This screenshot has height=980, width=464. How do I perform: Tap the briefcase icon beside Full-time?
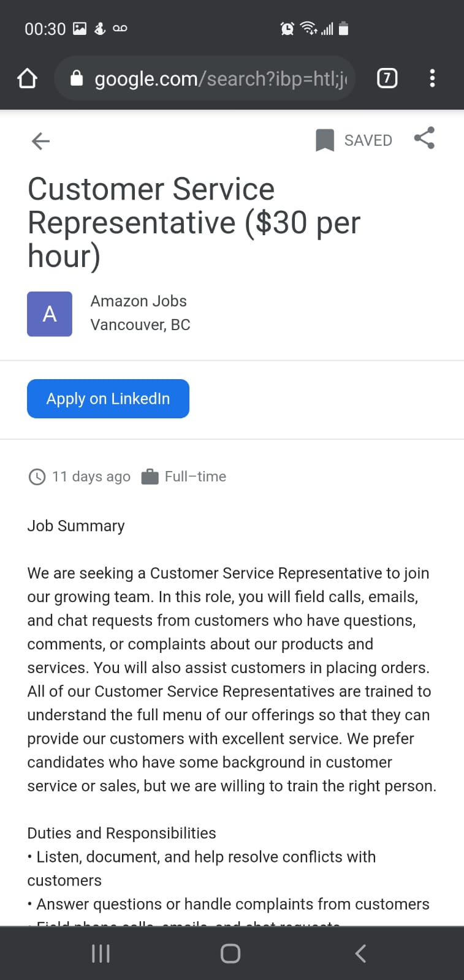(150, 477)
